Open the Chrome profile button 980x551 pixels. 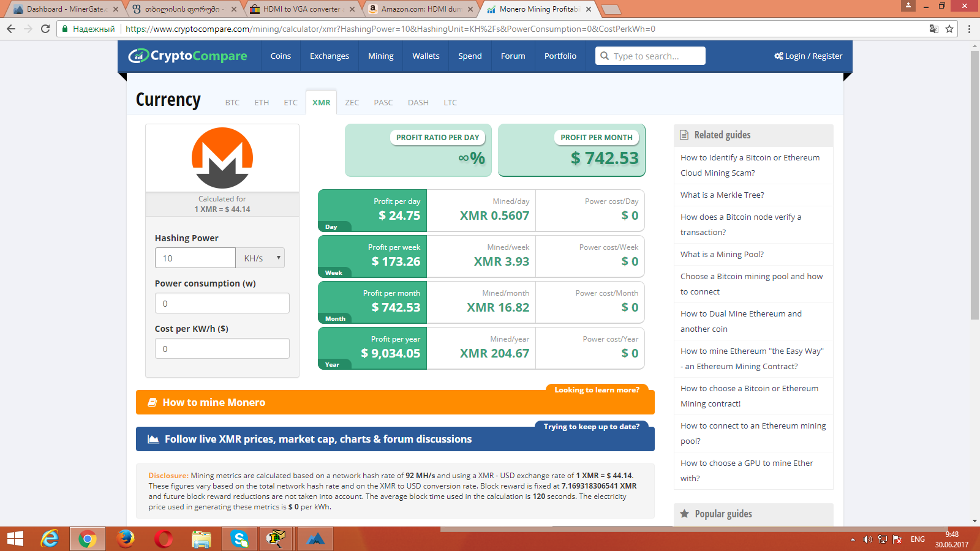pos(908,6)
